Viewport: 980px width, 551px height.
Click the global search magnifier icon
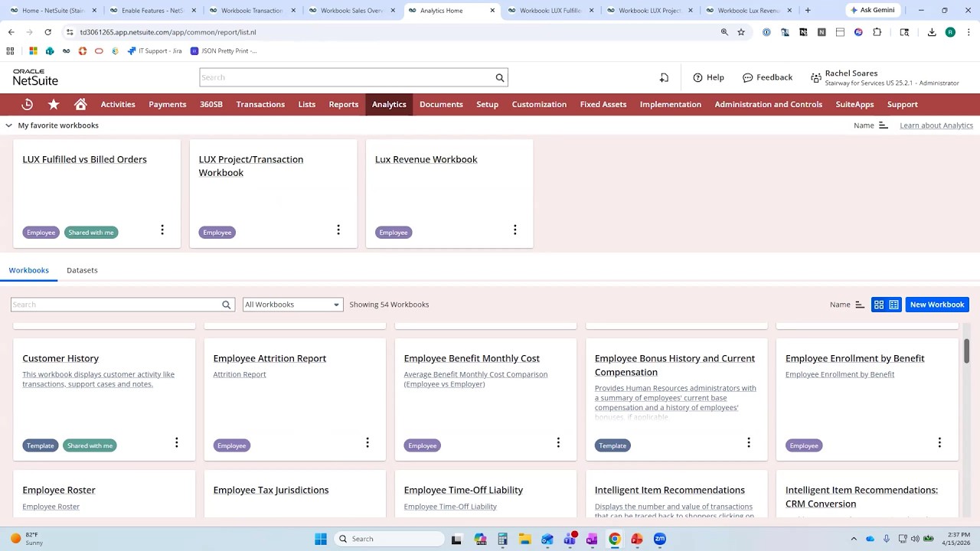point(500,77)
